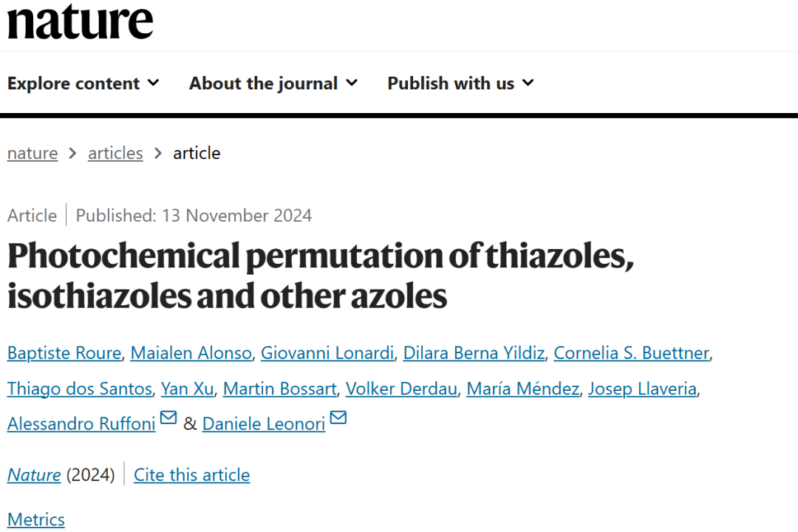Select Volker Derdau from authors

[401, 389]
